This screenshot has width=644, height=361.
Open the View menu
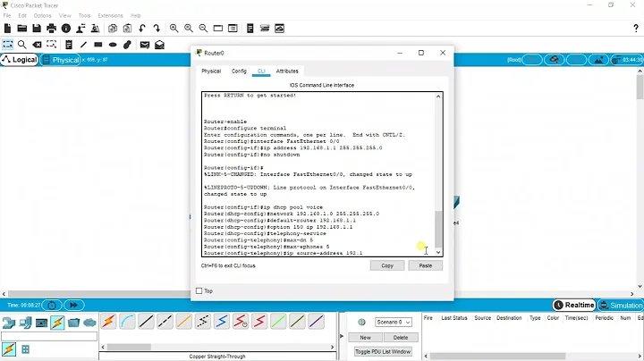click(x=65, y=15)
